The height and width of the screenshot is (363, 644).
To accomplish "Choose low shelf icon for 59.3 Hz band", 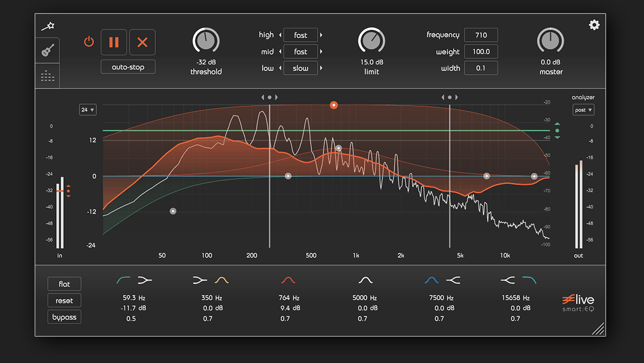I will (145, 280).
